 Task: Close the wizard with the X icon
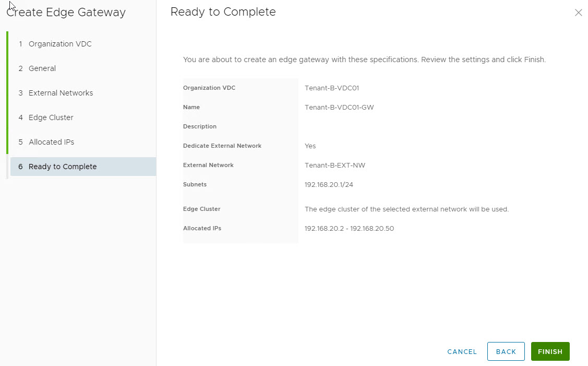coord(578,13)
